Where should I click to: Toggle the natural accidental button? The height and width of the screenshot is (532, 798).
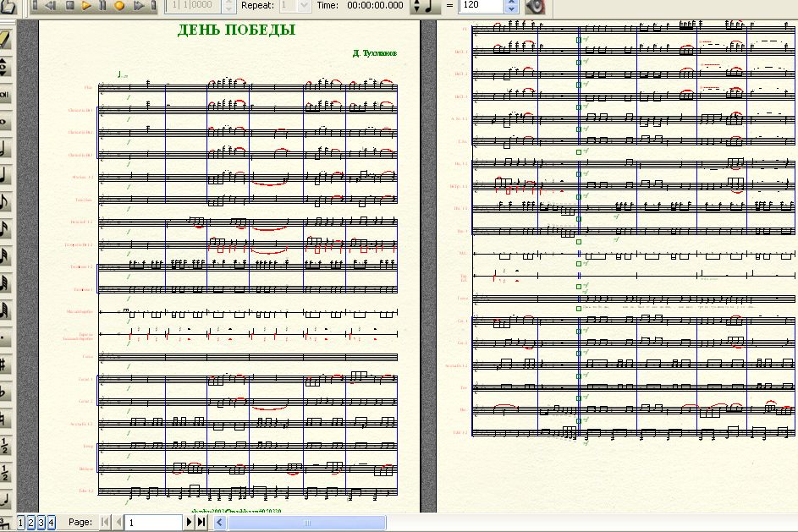pyautogui.click(x=4, y=420)
